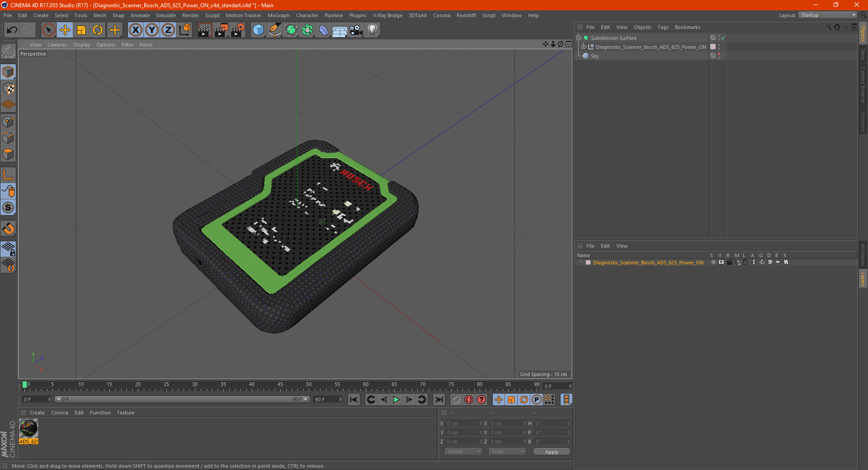Click the Undo arrow icon

click(x=12, y=30)
